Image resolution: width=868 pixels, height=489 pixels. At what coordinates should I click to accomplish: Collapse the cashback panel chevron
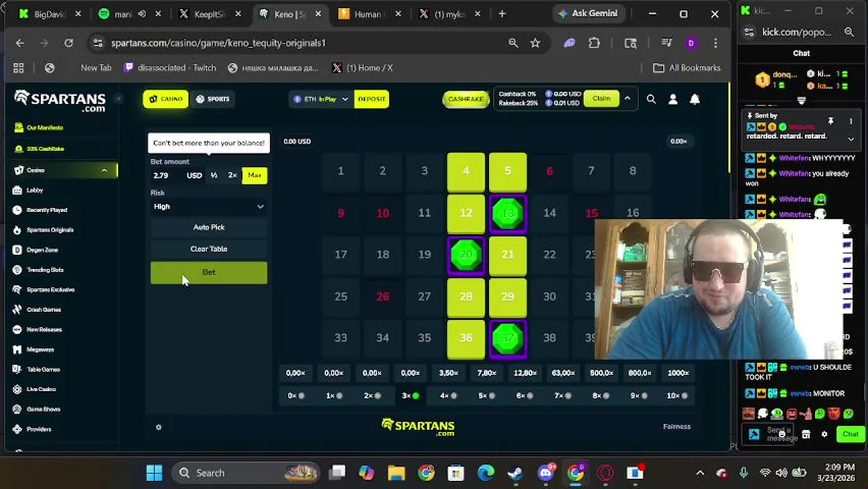[x=627, y=99]
